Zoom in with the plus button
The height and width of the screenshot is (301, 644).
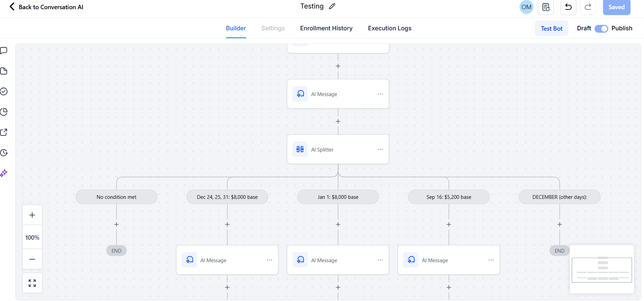[32, 215]
